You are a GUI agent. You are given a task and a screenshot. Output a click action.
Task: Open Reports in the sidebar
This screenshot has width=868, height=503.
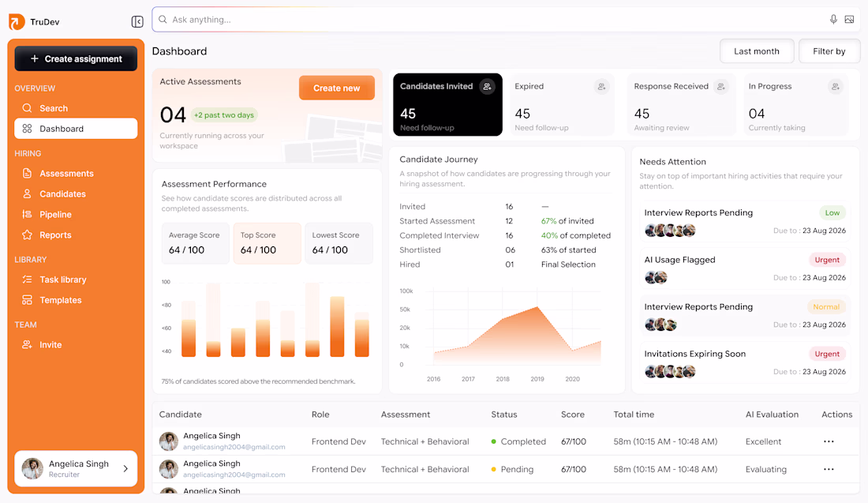click(x=76, y=235)
